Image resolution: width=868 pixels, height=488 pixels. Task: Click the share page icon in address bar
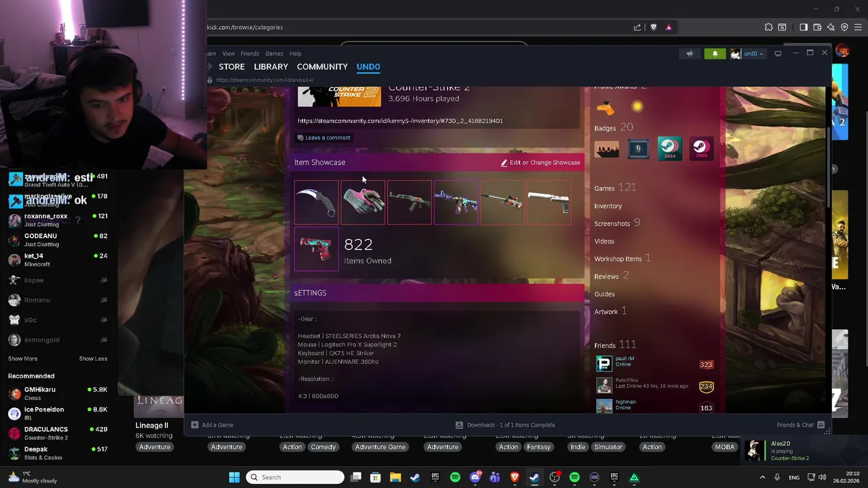[x=637, y=27]
